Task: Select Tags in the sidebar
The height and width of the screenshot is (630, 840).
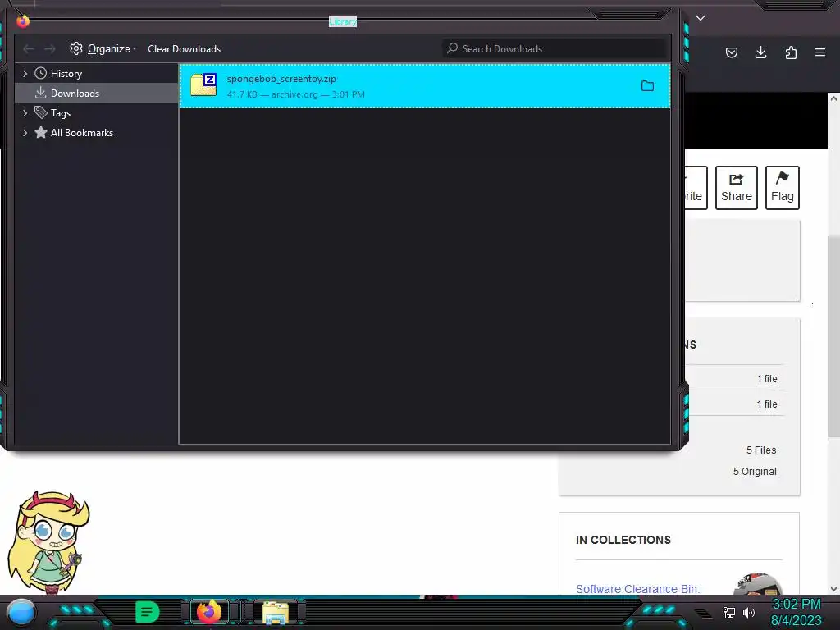Action: click(61, 112)
